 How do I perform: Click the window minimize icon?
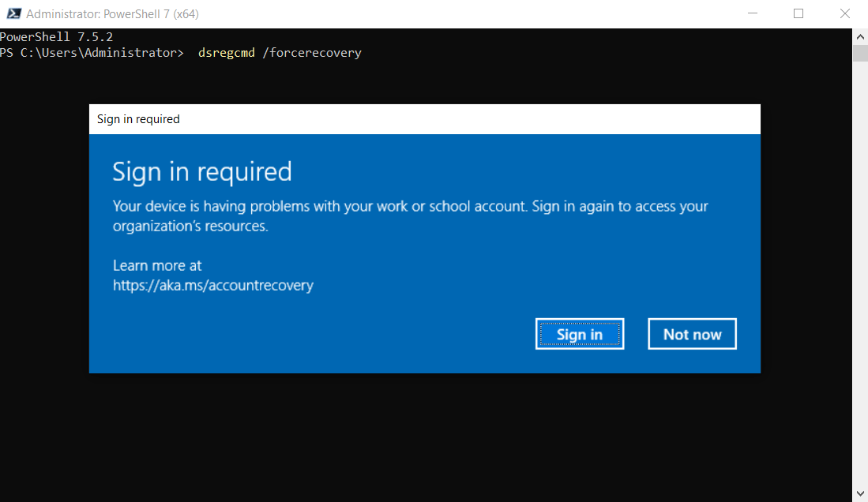pos(752,13)
